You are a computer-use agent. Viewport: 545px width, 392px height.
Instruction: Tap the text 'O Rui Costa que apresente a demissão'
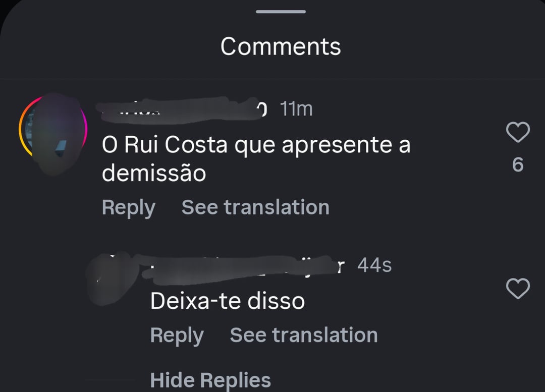(x=256, y=159)
